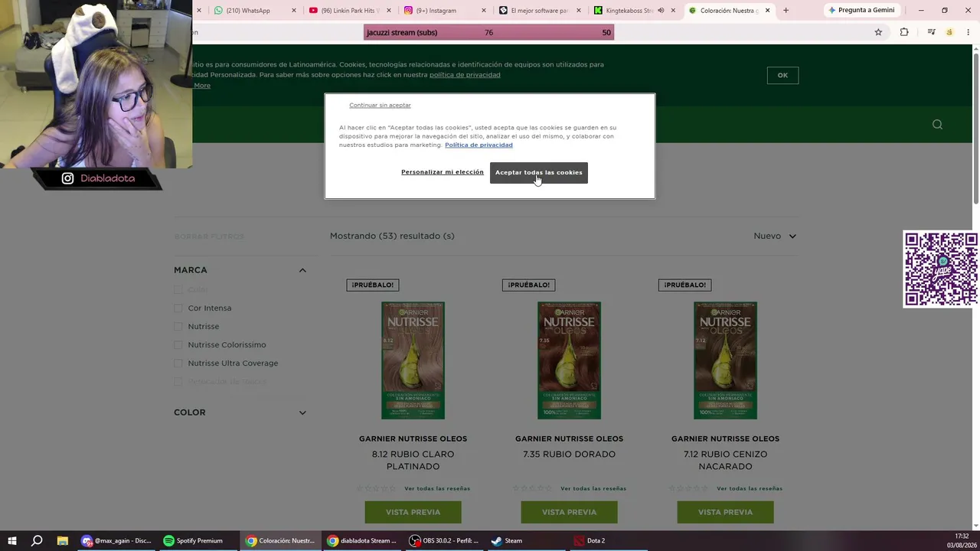980x551 pixels.
Task: Dismiss the green banner with OK
Action: tap(782, 75)
